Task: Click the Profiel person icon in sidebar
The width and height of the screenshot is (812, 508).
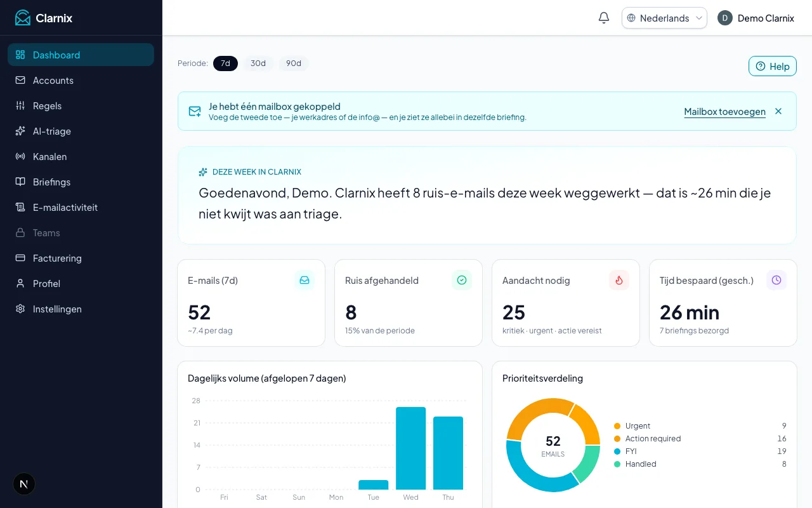Action: tap(20, 283)
